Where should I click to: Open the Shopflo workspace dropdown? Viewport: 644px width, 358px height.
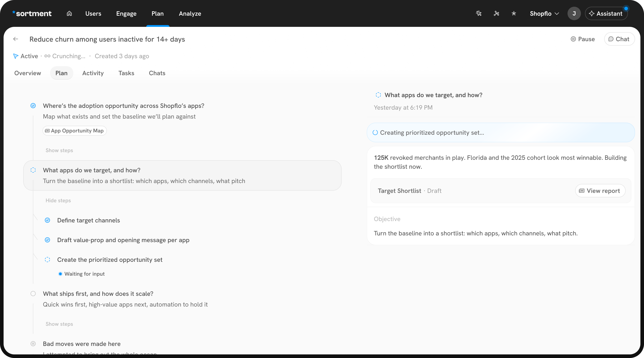544,13
